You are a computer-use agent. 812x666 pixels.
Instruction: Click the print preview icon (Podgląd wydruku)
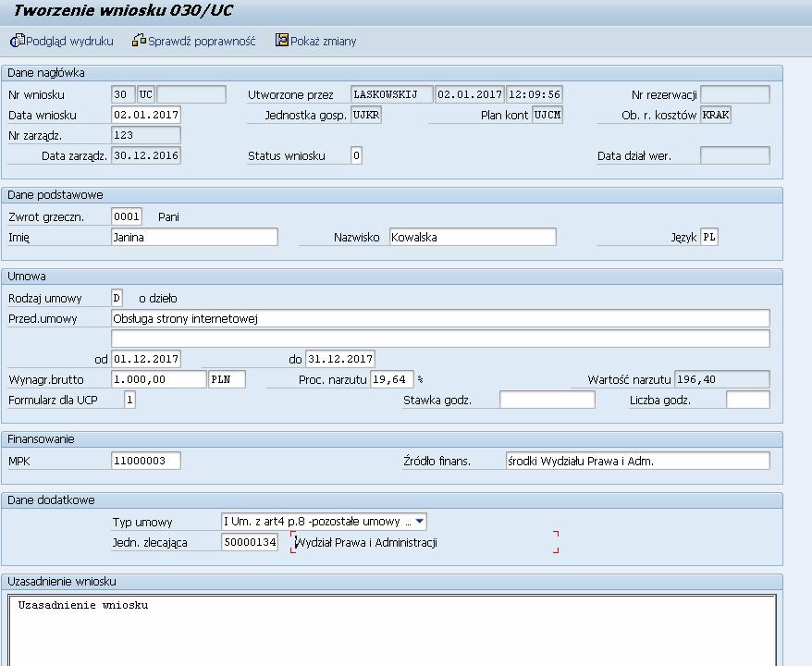[18, 41]
